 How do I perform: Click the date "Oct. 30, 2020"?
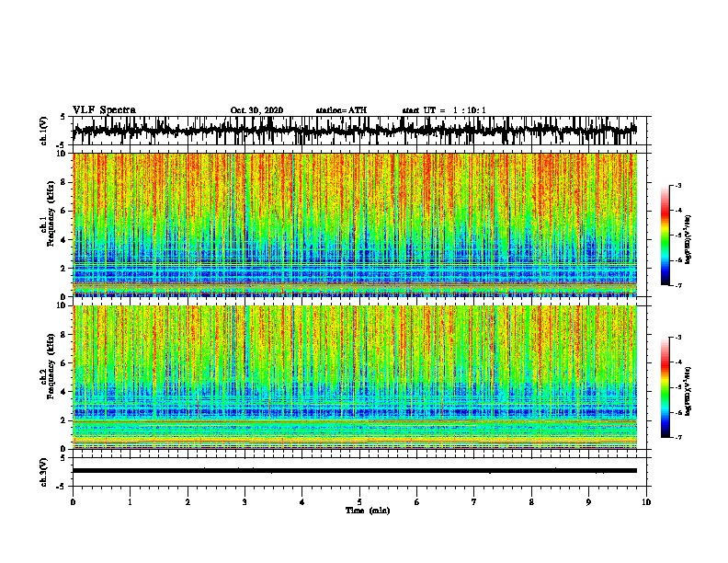256,110
